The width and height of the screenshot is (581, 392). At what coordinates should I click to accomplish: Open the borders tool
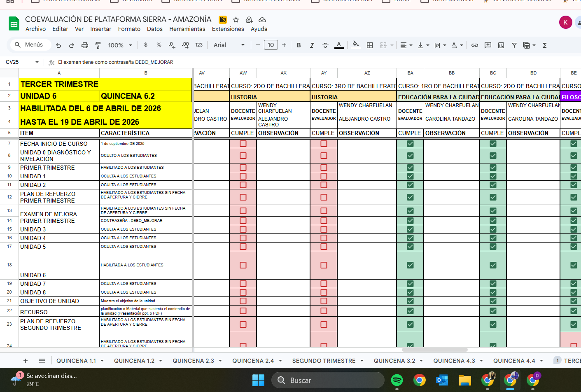(x=370, y=45)
